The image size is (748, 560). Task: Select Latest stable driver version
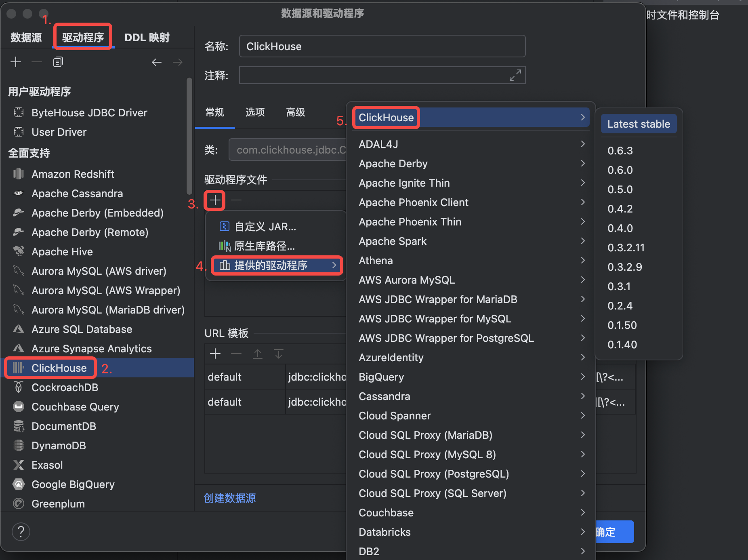pos(639,124)
